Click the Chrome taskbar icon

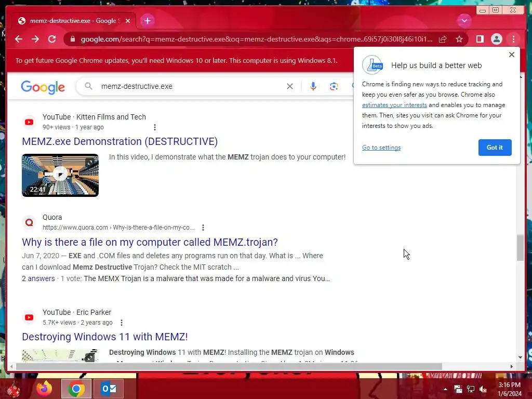[x=76, y=389]
